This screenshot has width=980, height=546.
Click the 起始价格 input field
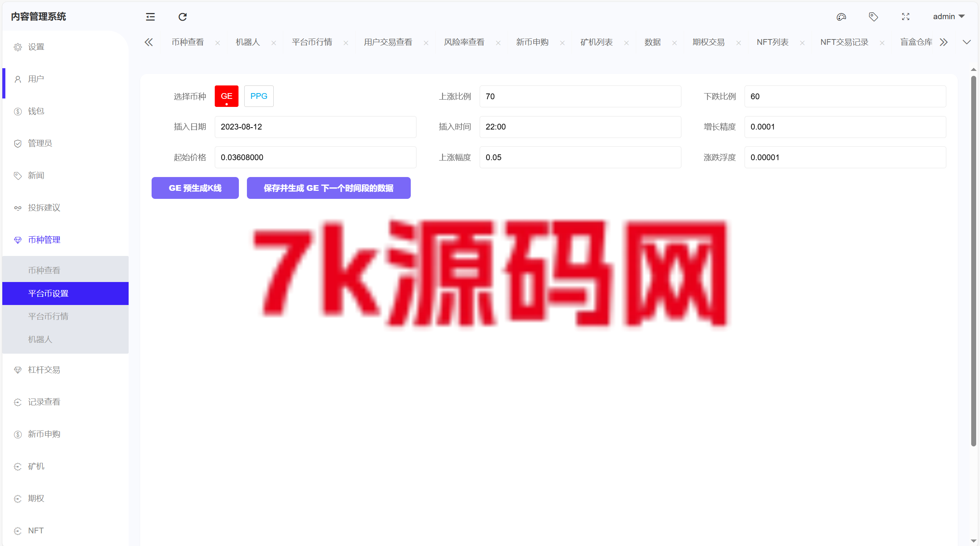315,157
